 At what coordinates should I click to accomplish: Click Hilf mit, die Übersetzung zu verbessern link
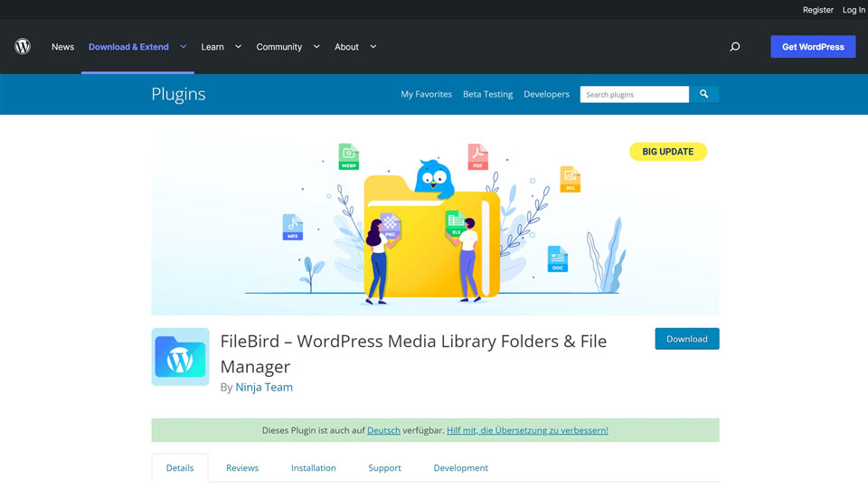point(527,430)
